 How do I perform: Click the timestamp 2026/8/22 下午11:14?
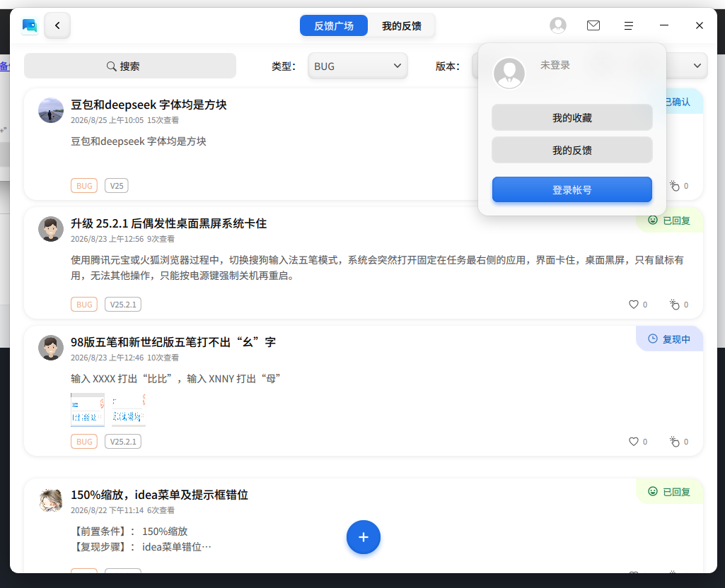(x=107, y=510)
